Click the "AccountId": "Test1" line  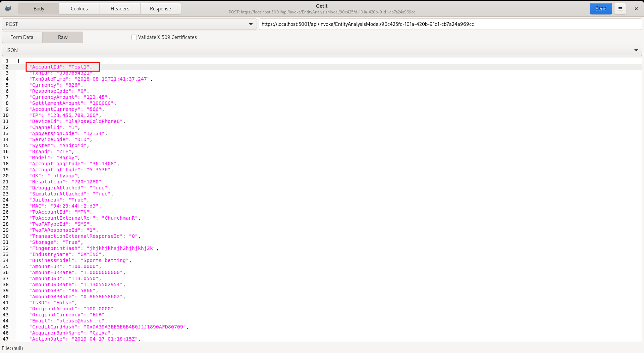(61, 67)
